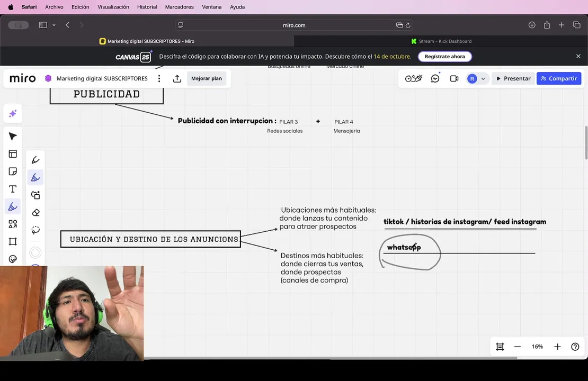
Task: Open Marcadores menu
Action: pos(179,7)
